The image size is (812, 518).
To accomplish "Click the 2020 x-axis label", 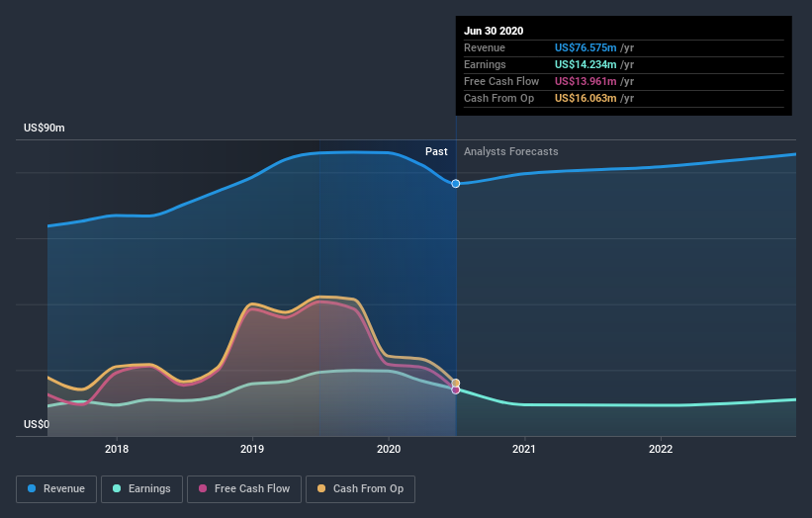I will click(389, 449).
